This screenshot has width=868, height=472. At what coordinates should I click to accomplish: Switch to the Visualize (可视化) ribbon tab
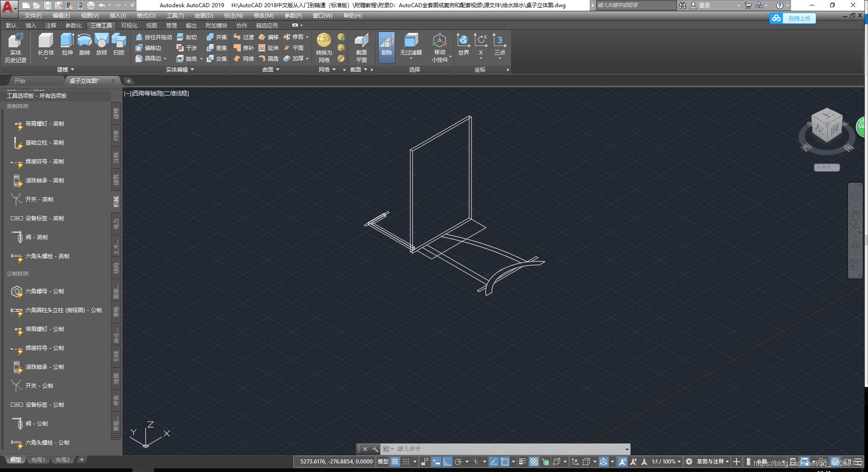[x=129, y=26]
